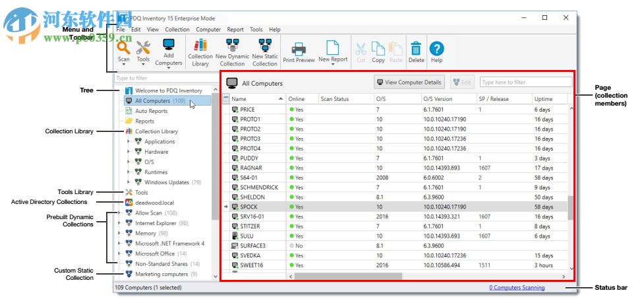The height and width of the screenshot is (299, 644).
Task: Click the SULU computer row icon
Action: [235, 236]
